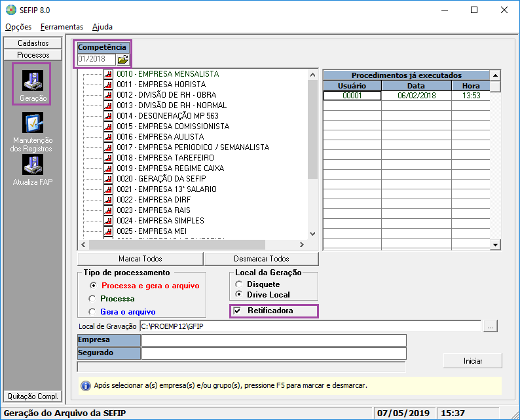Select icon of 0015 - EMPRESA COMISSIONISTA
Viewport: 520px width, 420px height.
108,126
